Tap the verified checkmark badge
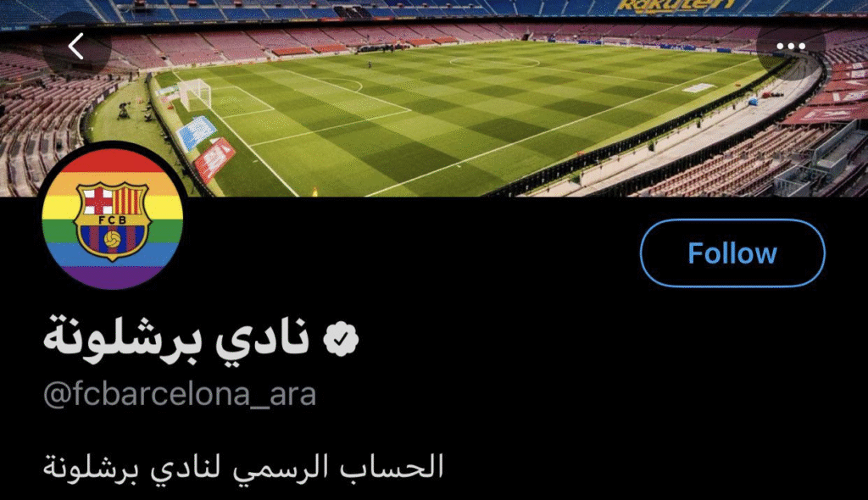Viewport: 868px width, 500px height. [x=342, y=338]
